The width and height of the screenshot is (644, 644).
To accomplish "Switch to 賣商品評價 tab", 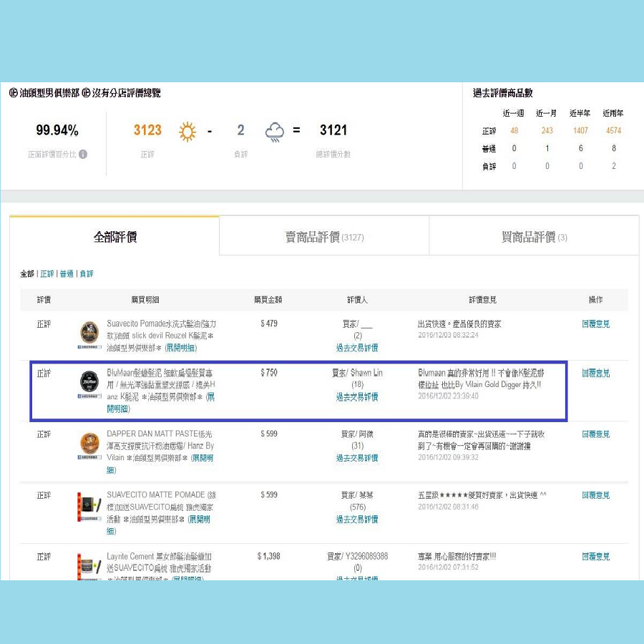I will click(323, 237).
